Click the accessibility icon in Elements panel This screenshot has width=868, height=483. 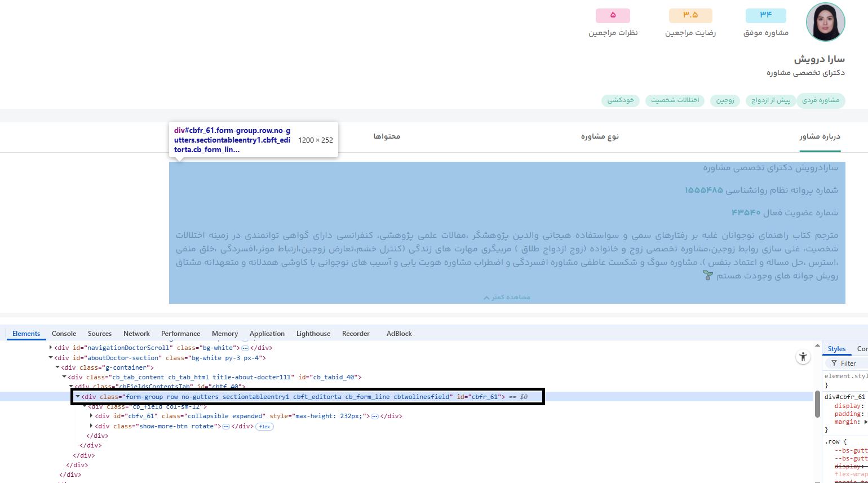coord(803,357)
